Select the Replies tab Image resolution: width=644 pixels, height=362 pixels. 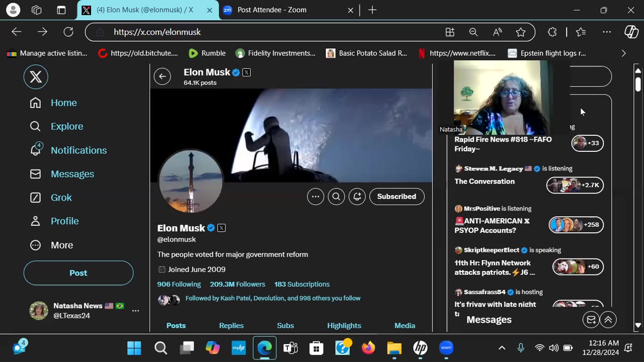pos(231,325)
